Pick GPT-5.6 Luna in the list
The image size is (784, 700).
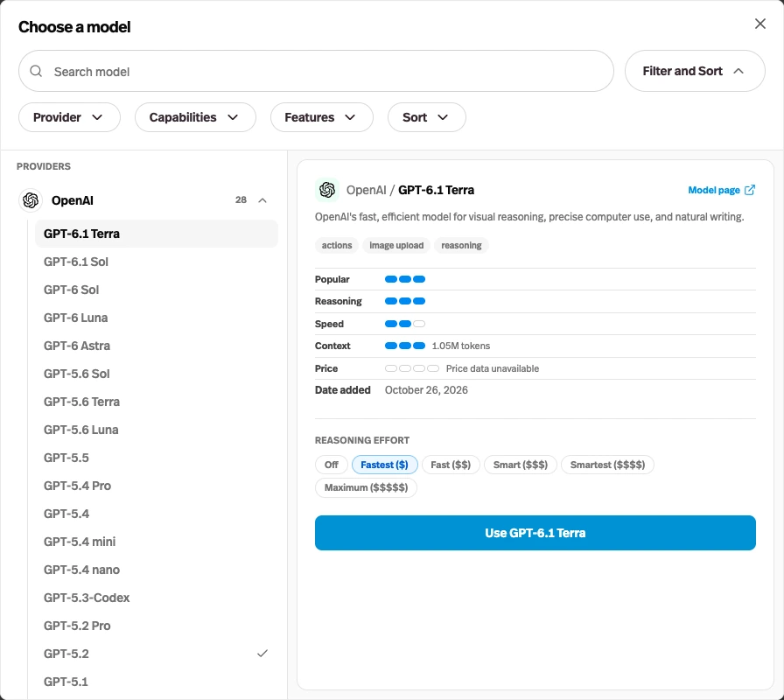156,430
